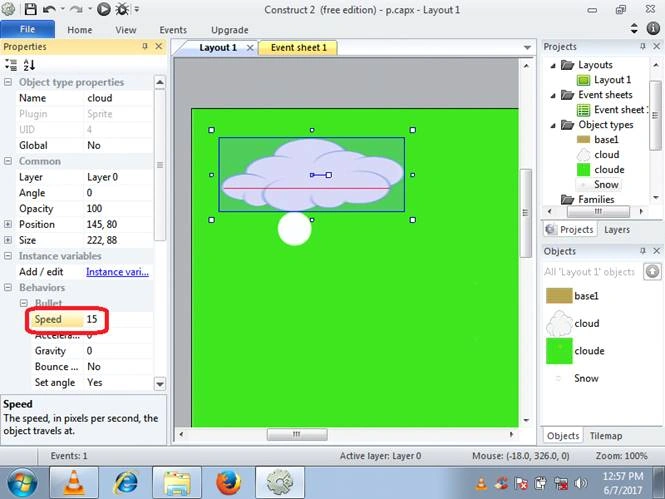This screenshot has width=665, height=499.
Task: Click the Speed value field
Action: [x=119, y=319]
